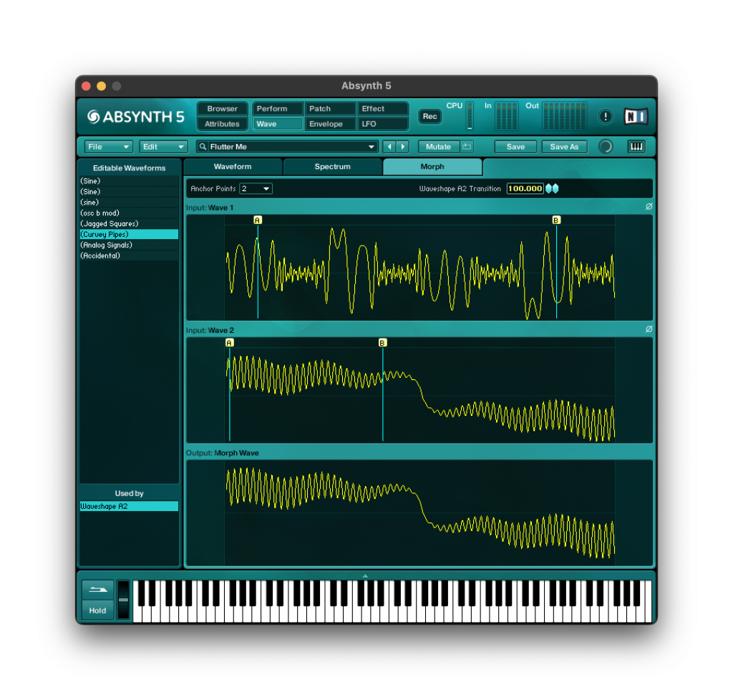Toggle the Hold button
733x700 pixels.
(97, 611)
